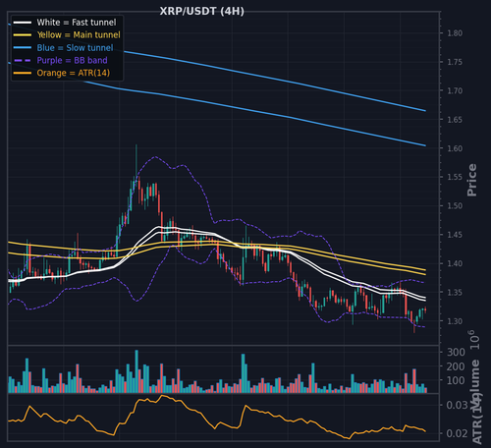
Task: Click the 1.70 price axis label
Action: pyautogui.click(x=455, y=90)
